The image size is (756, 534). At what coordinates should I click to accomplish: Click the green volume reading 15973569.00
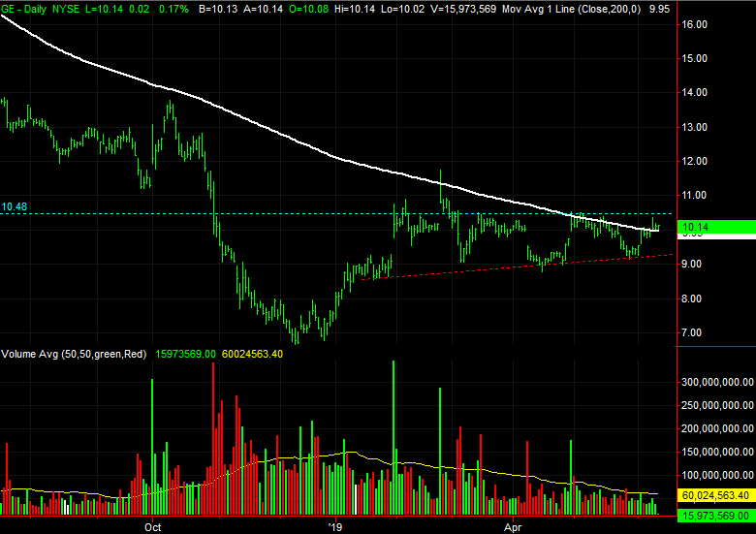tap(186, 354)
